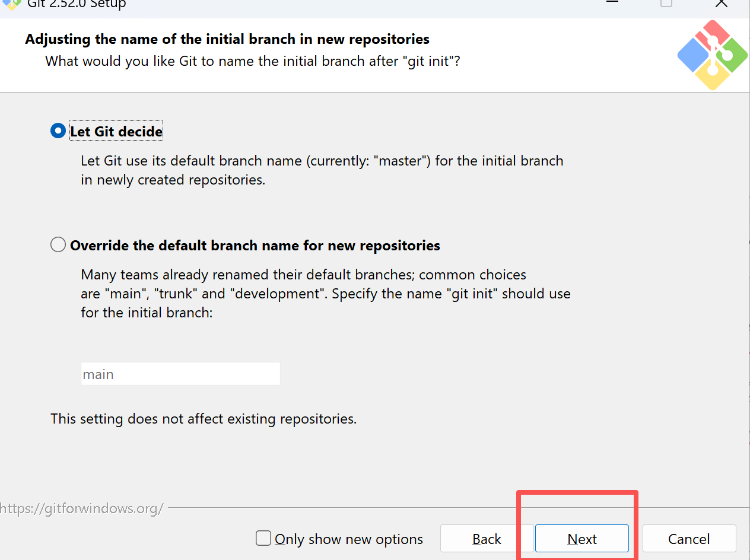
Task: Close the Git Setup window
Action: pos(721,3)
